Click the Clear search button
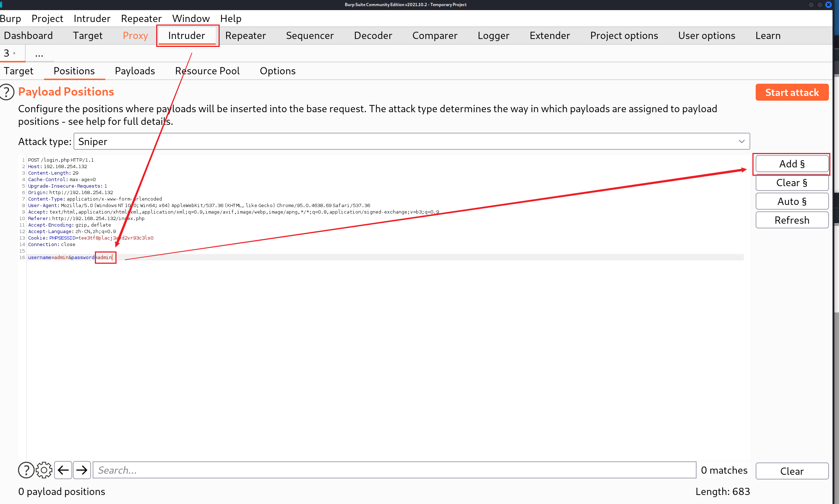 792,471
